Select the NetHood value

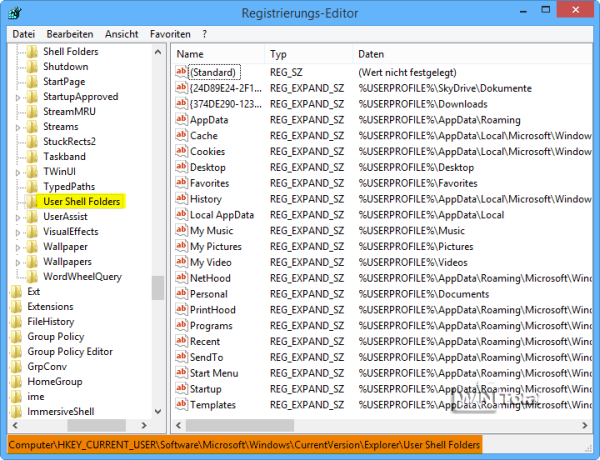210,278
